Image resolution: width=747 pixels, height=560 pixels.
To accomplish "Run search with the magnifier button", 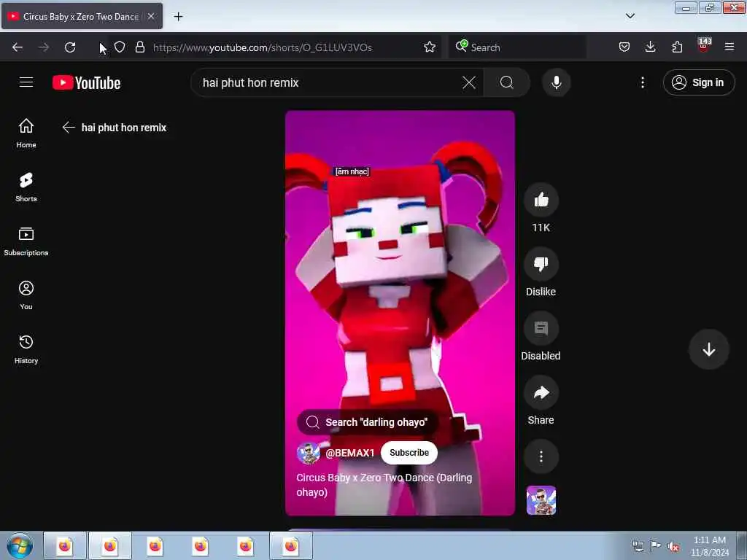I will [x=507, y=82].
